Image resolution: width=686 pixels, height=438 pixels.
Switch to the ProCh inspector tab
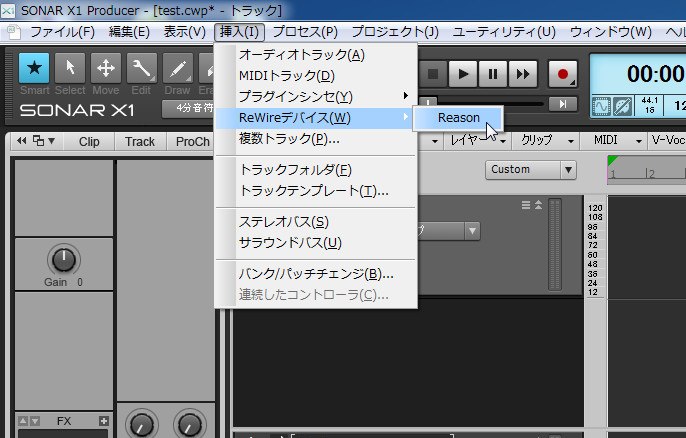(x=192, y=141)
